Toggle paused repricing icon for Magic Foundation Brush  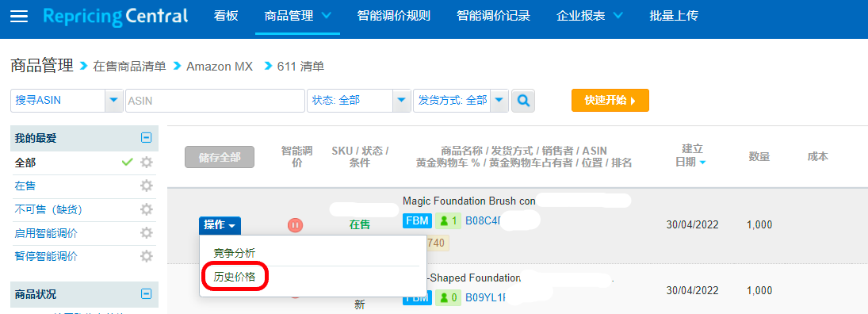[x=295, y=225]
